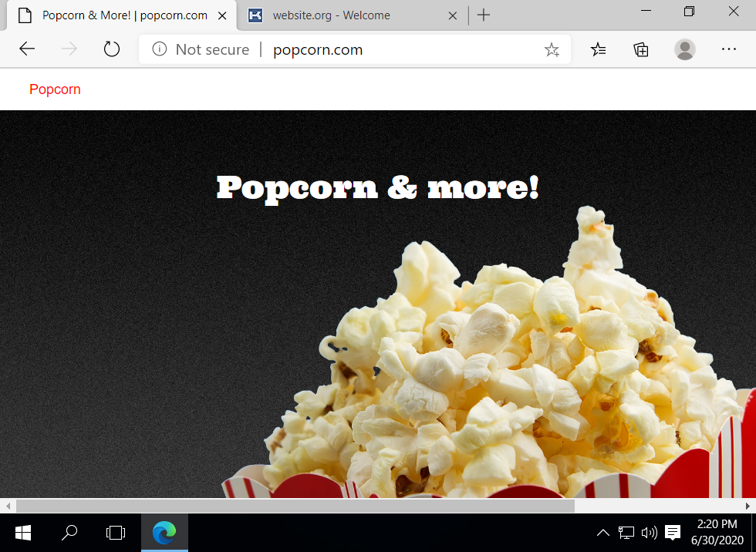Open Task View on the taskbar
756x552 pixels.
tap(116, 533)
